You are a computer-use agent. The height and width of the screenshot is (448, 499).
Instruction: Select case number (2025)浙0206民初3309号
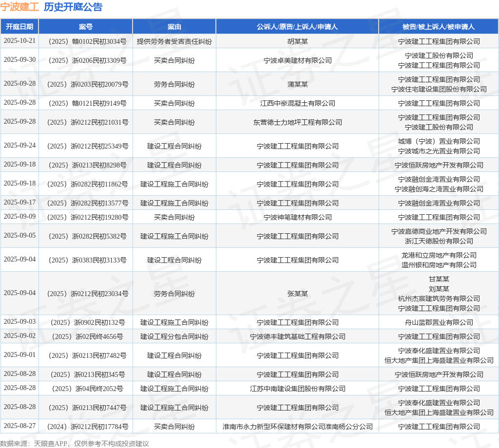[x=87, y=60]
